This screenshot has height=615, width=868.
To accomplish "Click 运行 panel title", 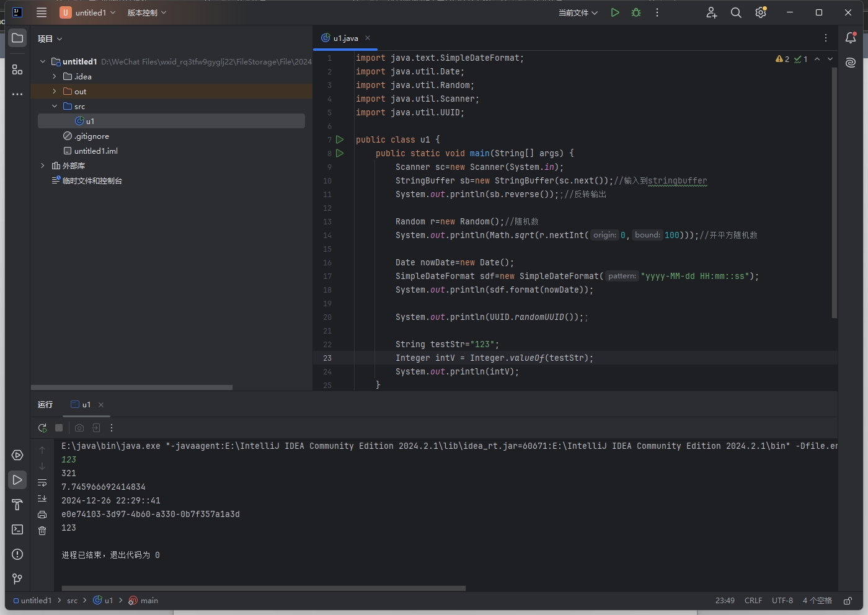I will click(45, 404).
